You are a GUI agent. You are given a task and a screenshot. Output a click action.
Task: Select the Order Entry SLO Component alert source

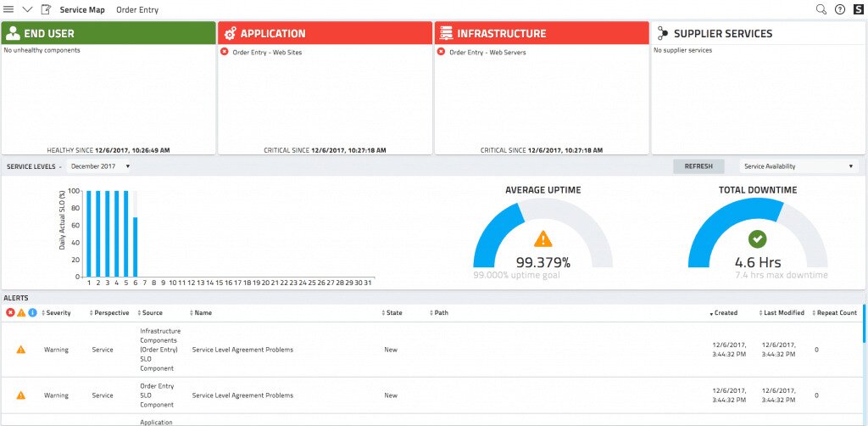point(157,395)
